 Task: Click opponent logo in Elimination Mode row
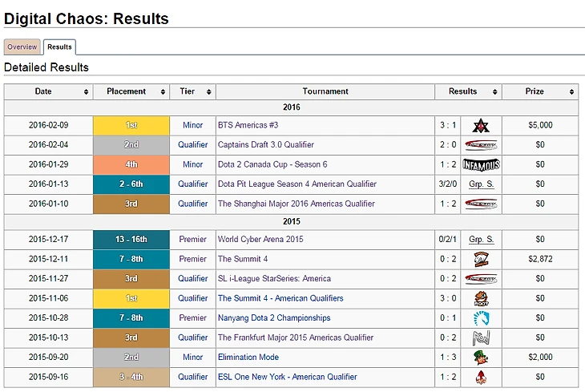pos(481,358)
